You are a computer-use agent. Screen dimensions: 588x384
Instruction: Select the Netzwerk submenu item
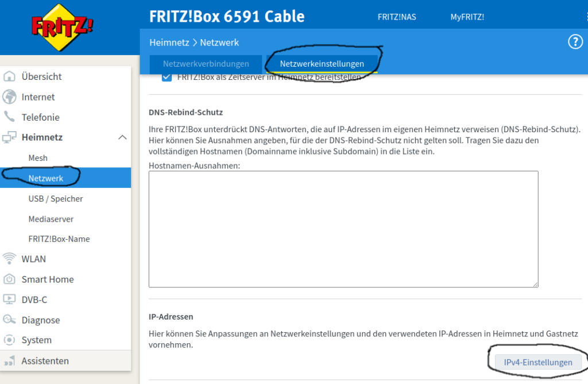pyautogui.click(x=65, y=178)
